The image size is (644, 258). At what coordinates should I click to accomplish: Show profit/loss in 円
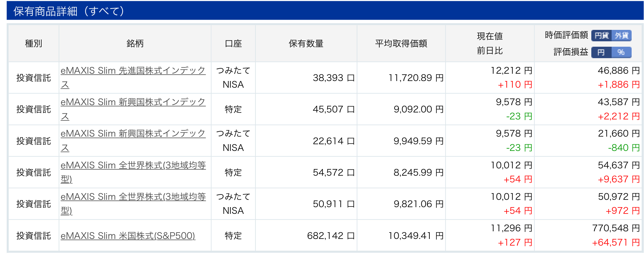click(601, 52)
